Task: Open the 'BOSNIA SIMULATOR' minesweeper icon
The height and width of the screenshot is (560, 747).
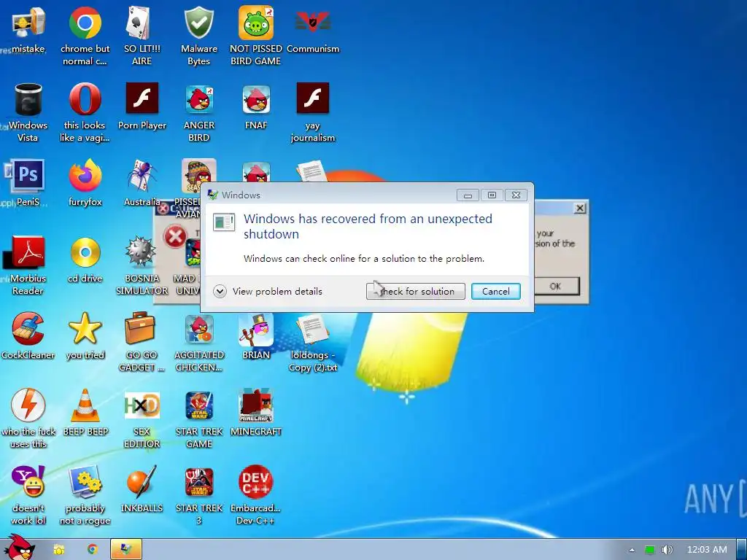Action: click(142, 252)
